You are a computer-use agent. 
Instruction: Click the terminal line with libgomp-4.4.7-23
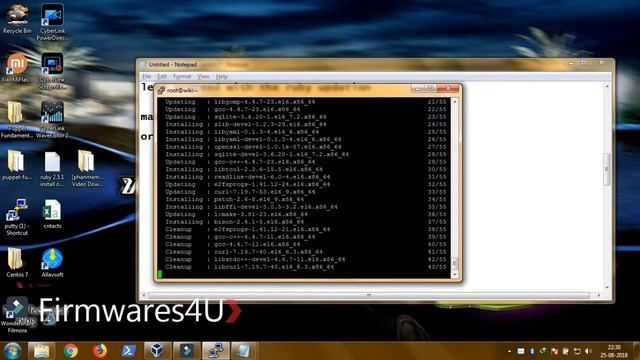[306, 102]
